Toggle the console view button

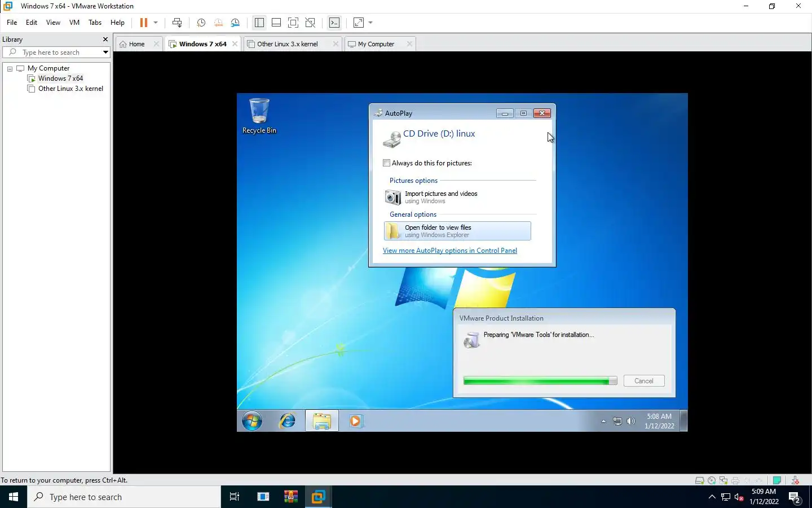click(x=334, y=23)
